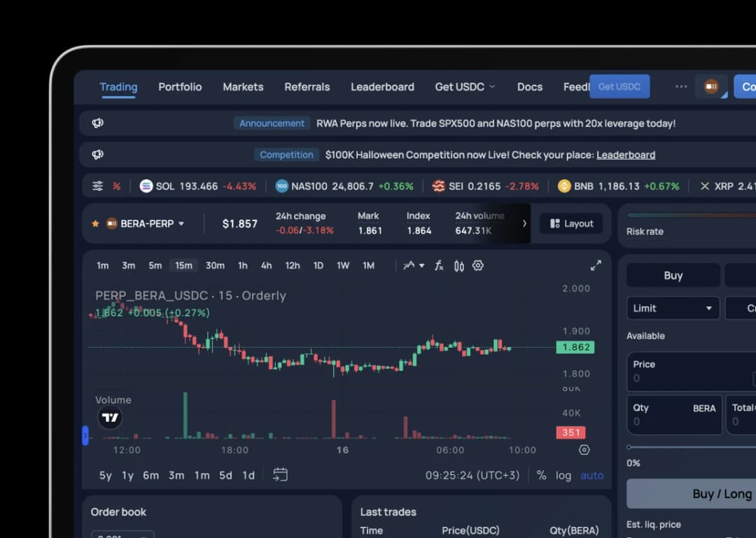Open the indicators fx icon
The height and width of the screenshot is (538, 756).
point(439,266)
